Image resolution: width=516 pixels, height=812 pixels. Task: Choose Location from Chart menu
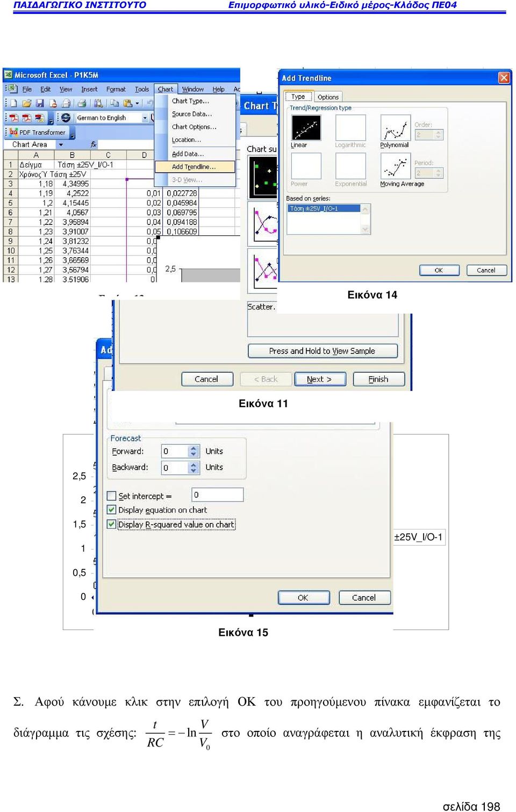pyautogui.click(x=195, y=140)
